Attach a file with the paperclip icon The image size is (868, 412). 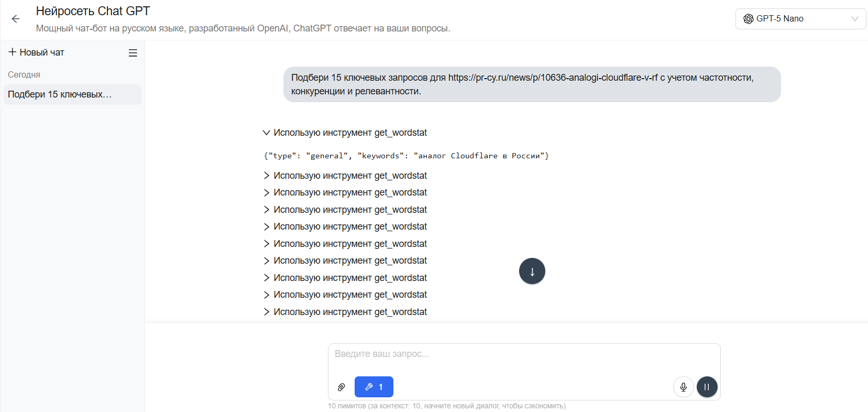(342, 387)
